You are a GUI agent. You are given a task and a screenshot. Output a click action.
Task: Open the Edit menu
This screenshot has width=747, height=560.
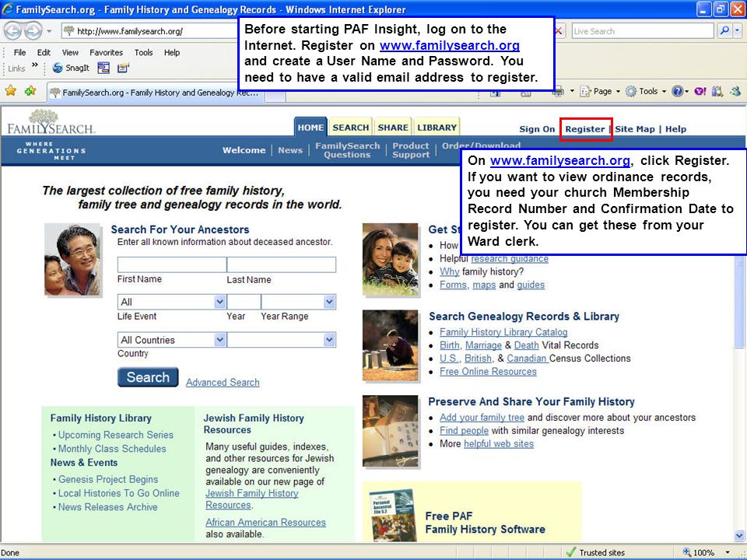tap(44, 52)
